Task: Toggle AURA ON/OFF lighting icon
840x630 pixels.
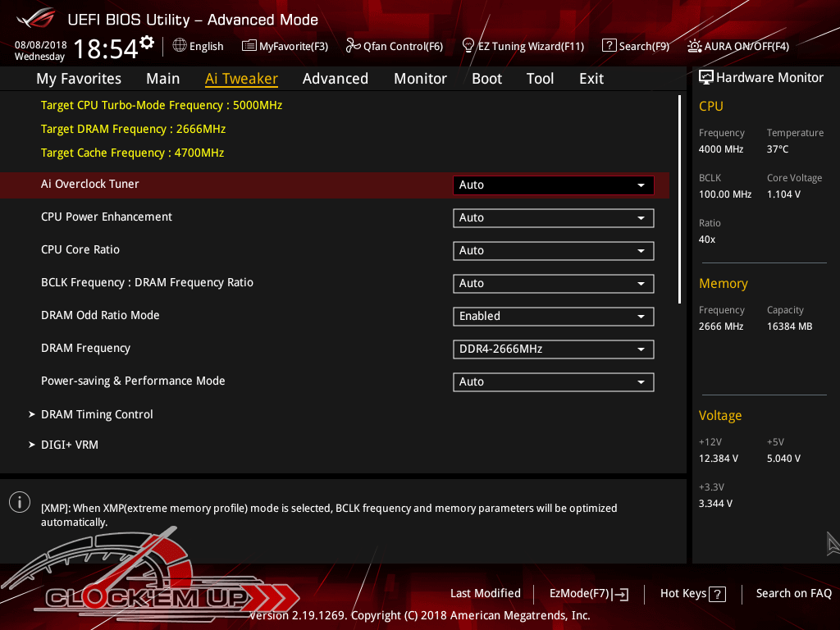Action: pos(695,46)
